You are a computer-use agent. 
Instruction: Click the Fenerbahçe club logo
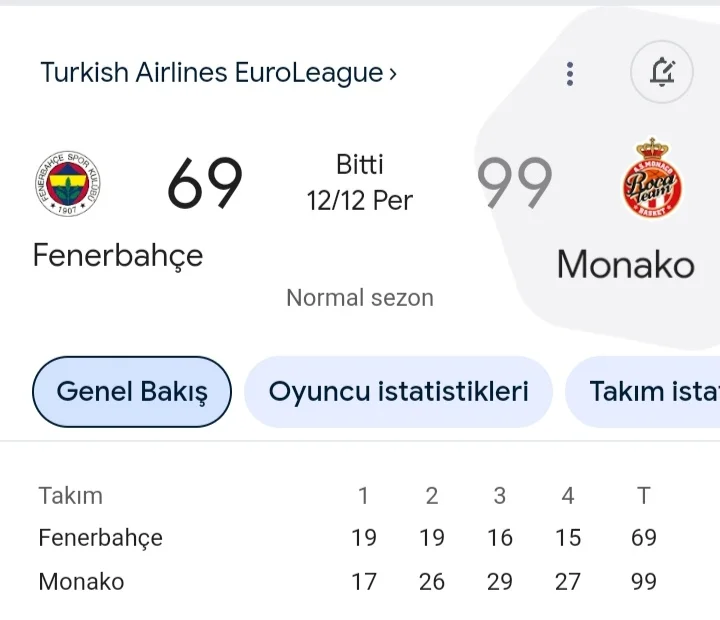pyautogui.click(x=68, y=184)
